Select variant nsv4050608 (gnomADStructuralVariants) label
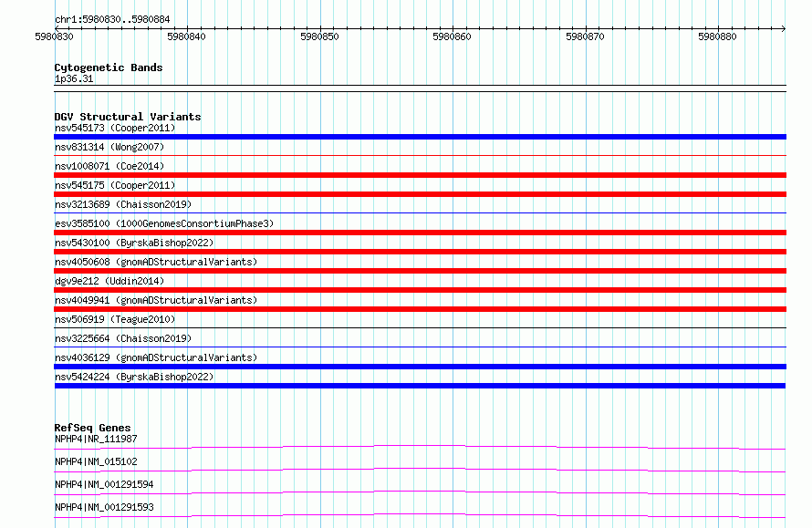Viewport: 812px width, 528px height. tap(156, 262)
